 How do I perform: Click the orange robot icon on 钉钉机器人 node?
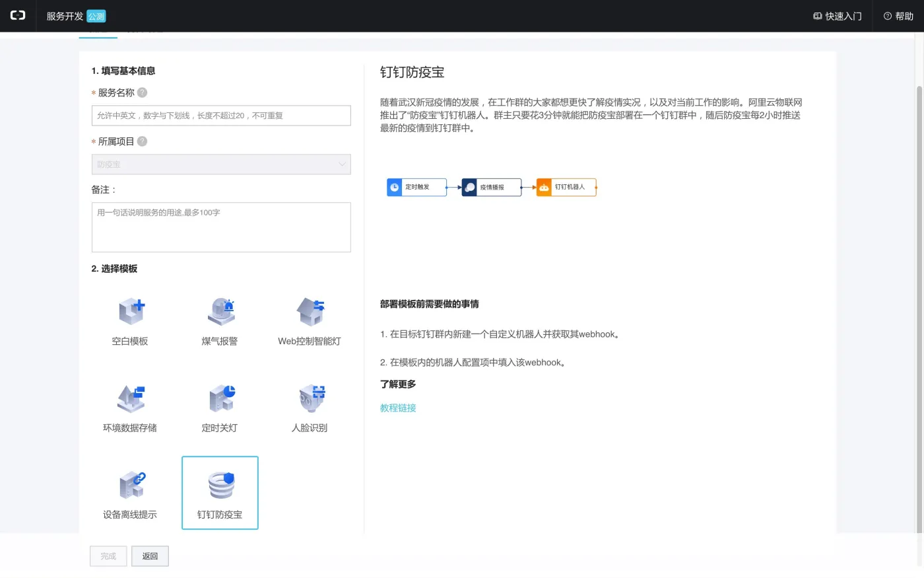[544, 188]
